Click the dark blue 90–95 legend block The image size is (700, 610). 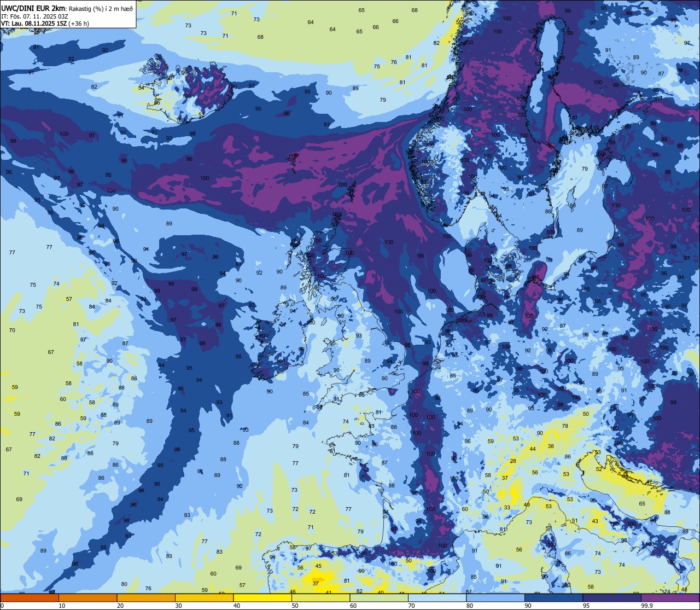554,597
